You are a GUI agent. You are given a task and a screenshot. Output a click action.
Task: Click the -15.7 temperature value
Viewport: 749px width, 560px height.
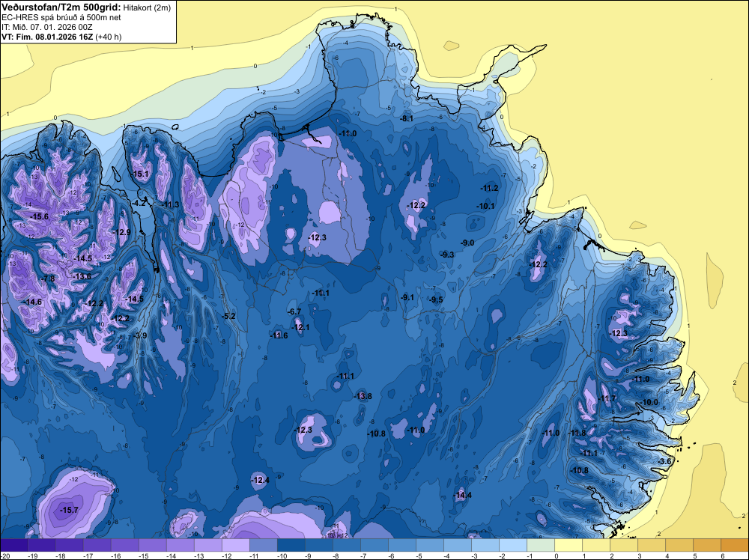(x=69, y=511)
